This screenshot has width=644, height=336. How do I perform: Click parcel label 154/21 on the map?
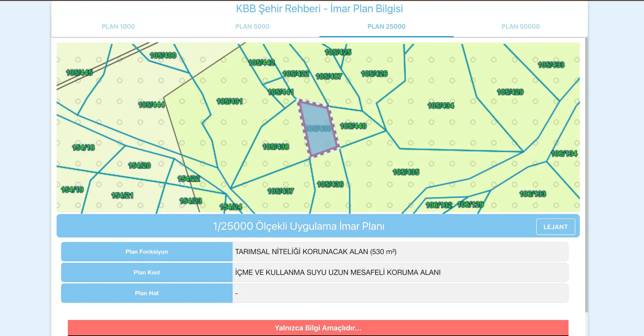(122, 195)
